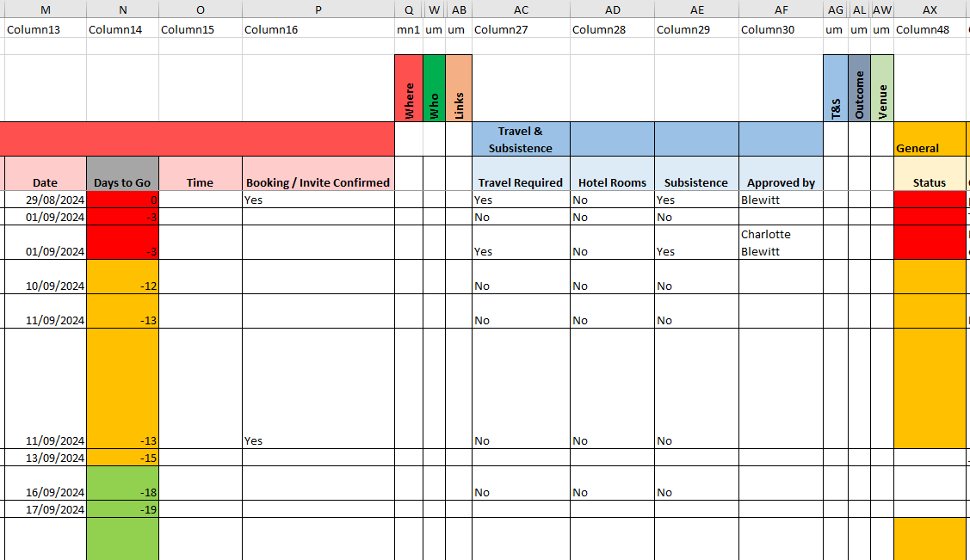Select the Column29 cell

[696, 29]
